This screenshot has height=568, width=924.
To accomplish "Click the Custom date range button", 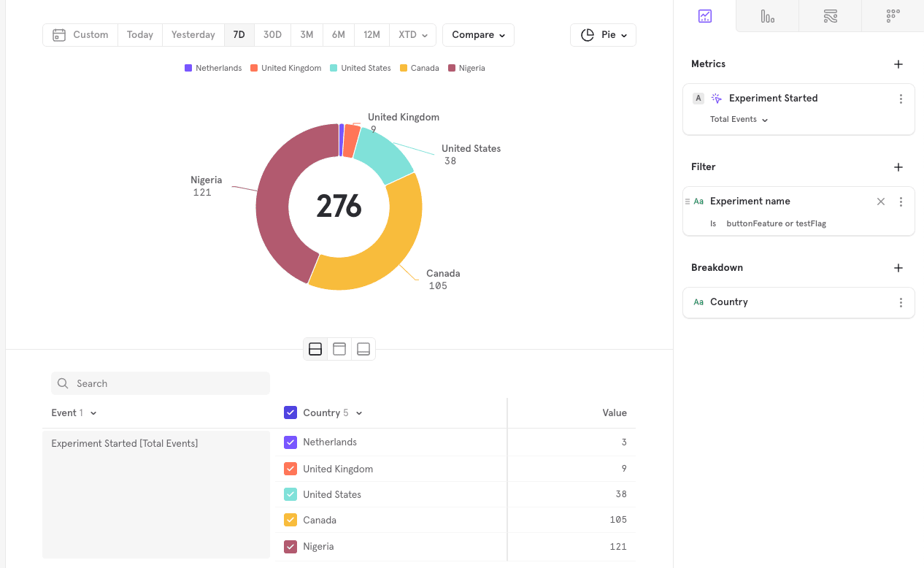I will coord(80,35).
